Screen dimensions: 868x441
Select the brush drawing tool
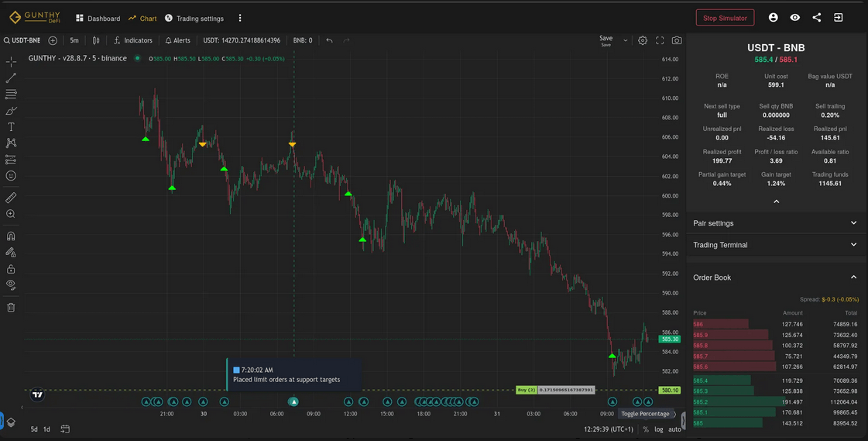(11, 111)
